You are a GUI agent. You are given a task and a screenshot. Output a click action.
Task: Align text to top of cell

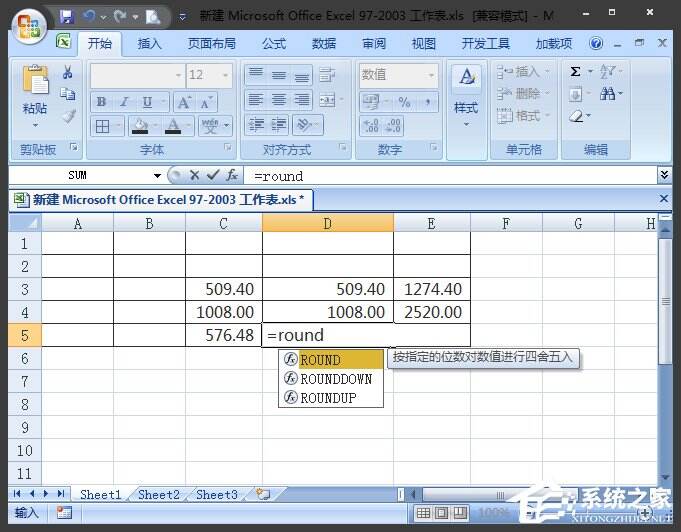255,74
